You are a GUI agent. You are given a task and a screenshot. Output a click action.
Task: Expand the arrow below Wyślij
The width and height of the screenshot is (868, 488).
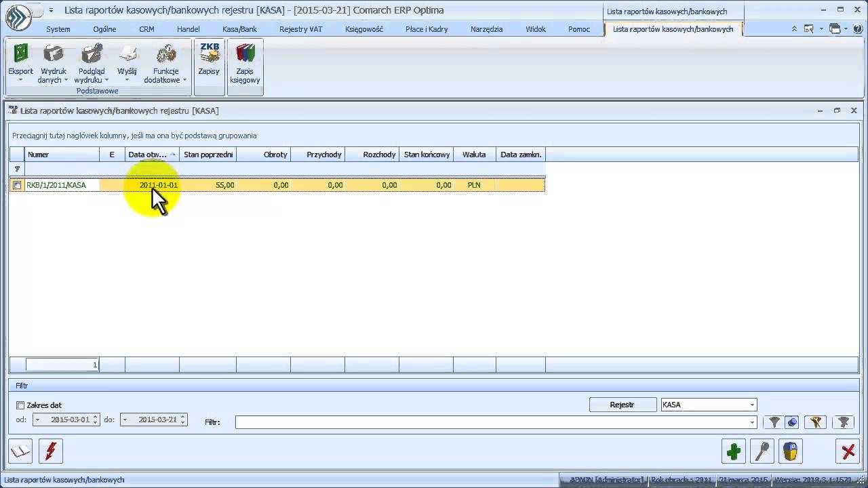[x=127, y=80]
